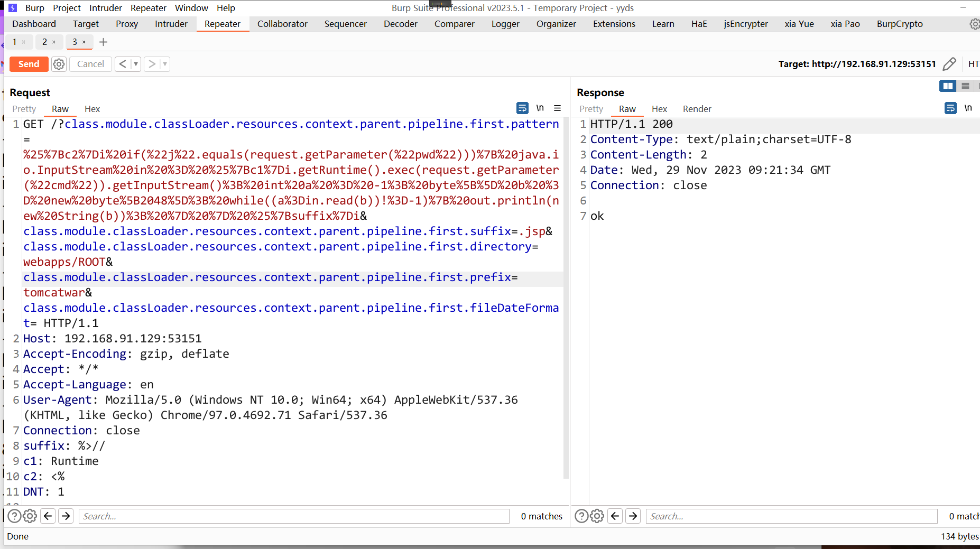The height and width of the screenshot is (549, 980).
Task: Click '134 bytes' status text
Action: coord(959,536)
